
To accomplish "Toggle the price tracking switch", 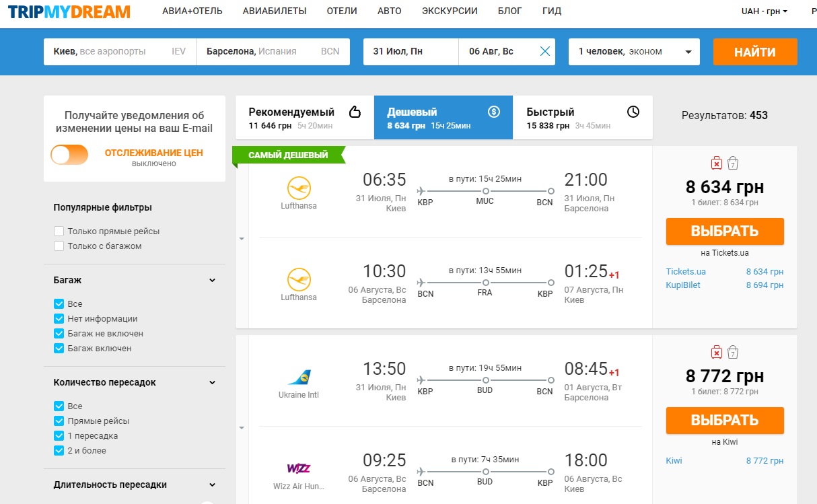I will tap(69, 155).
